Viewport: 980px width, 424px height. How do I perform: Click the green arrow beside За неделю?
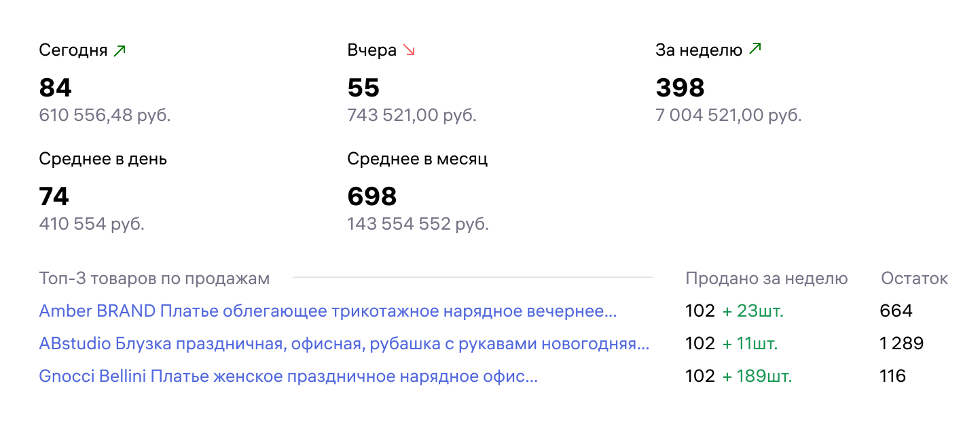pos(755,50)
